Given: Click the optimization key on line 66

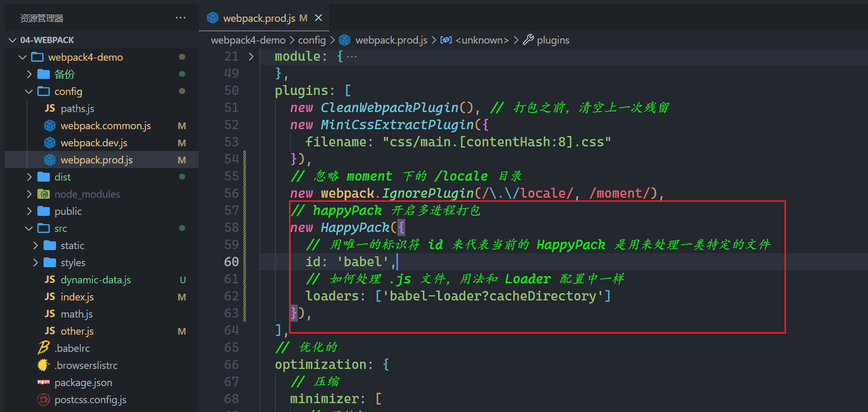Looking at the screenshot, I should [x=320, y=365].
